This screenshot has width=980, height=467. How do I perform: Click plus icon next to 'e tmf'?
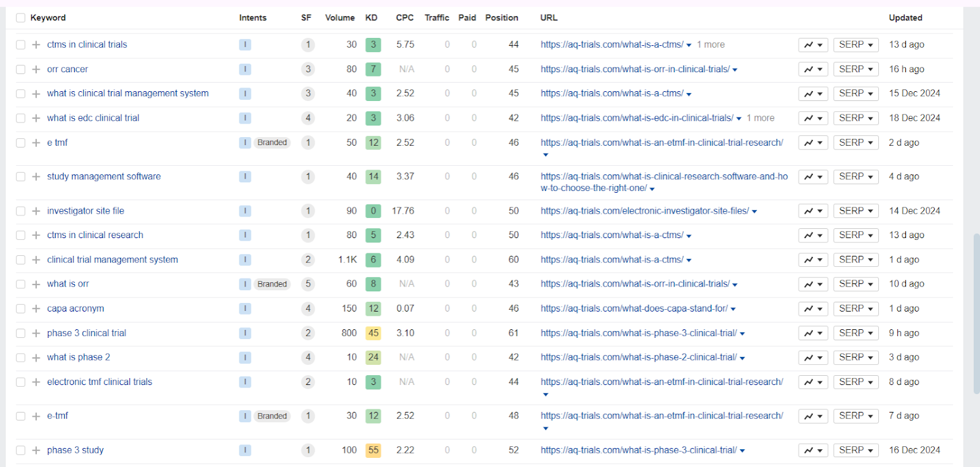(36, 143)
